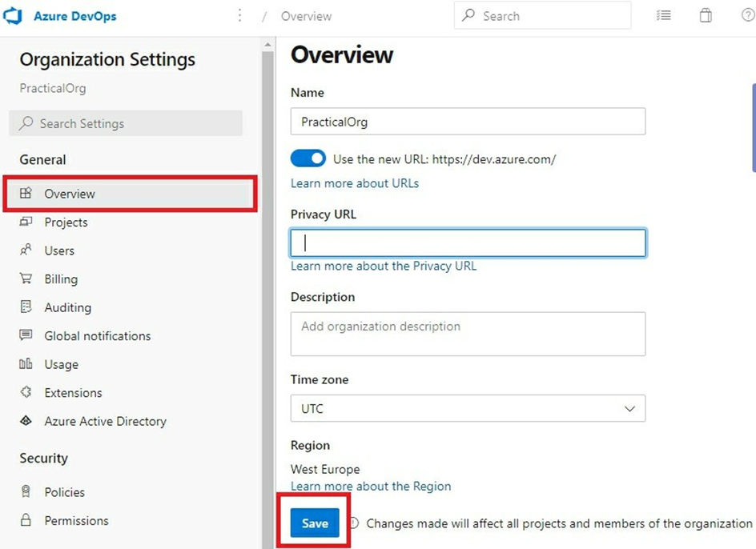This screenshot has height=549, width=756.
Task: Click the organization Name input field
Action: coord(468,121)
